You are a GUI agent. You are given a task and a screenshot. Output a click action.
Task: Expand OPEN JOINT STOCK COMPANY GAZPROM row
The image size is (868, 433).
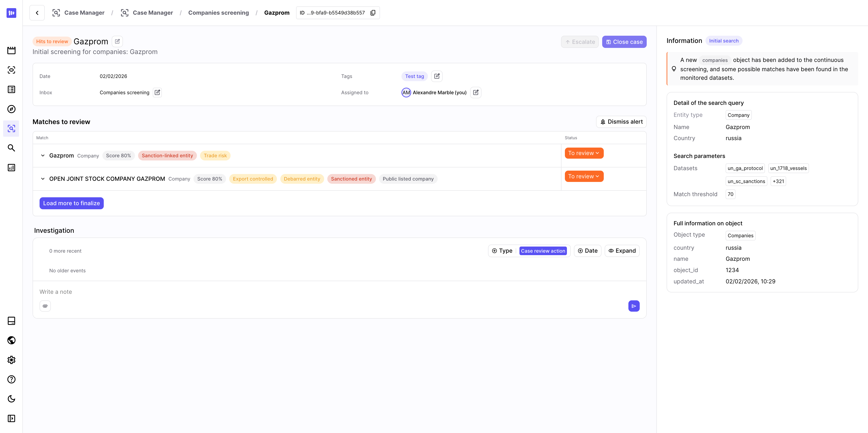coord(43,179)
